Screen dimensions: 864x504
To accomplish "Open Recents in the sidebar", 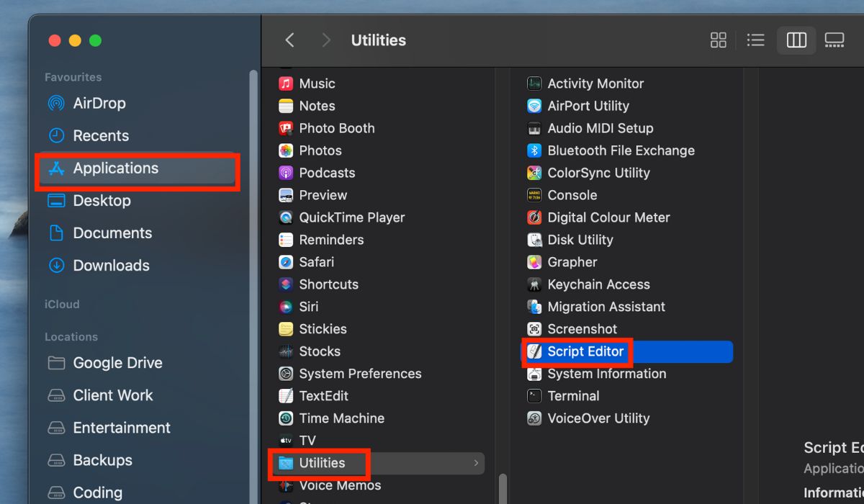I will (x=88, y=135).
